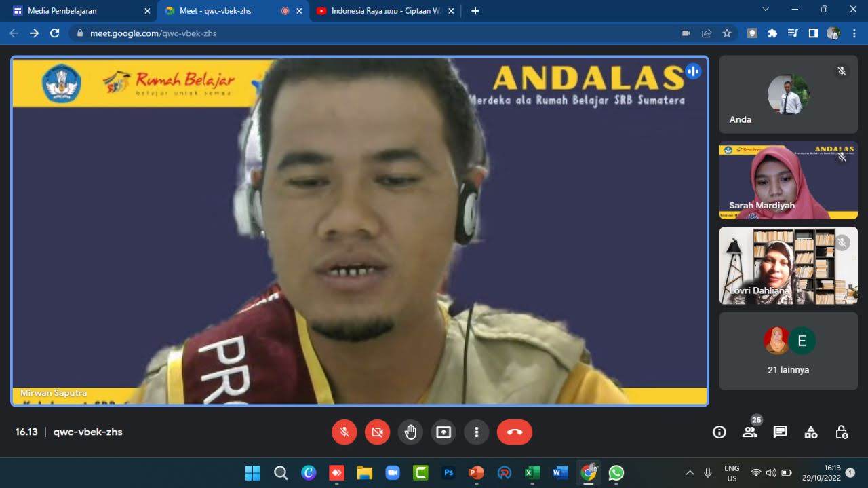The height and width of the screenshot is (488, 868).
Task: Toggle Chrome side panel
Action: (813, 33)
